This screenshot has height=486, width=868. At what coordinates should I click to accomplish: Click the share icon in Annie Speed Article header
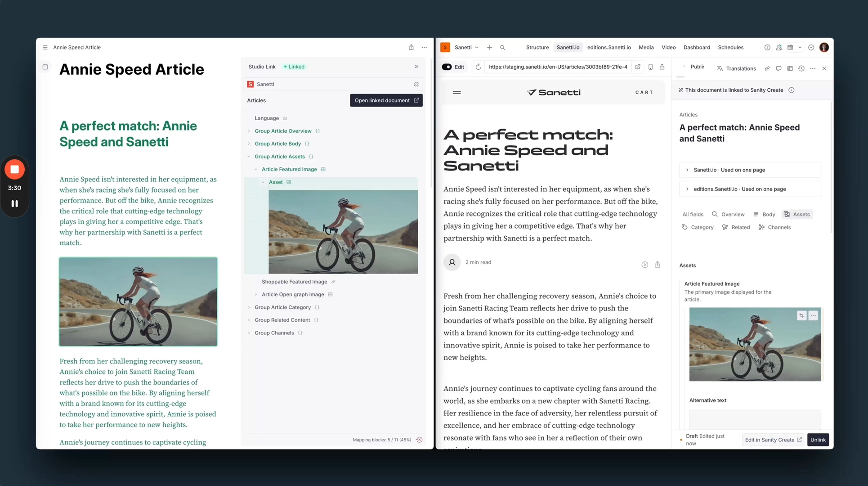tap(411, 47)
